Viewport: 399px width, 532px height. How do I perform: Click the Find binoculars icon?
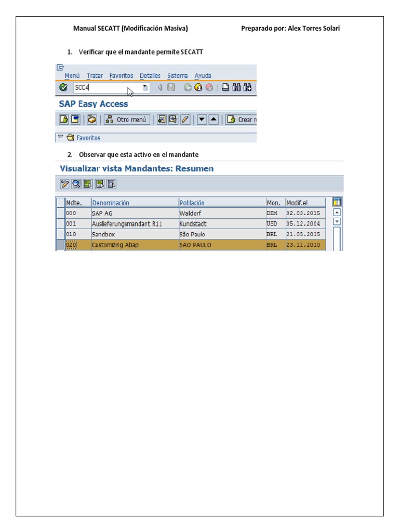point(236,87)
